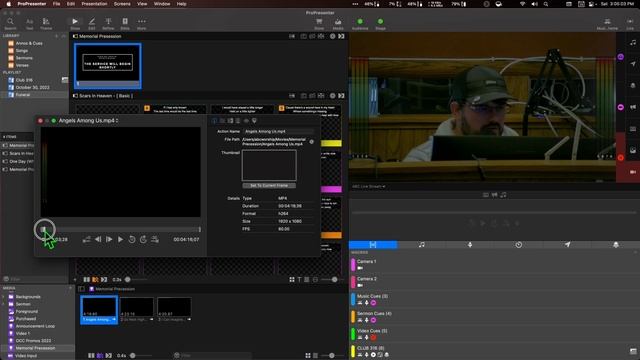Open the Theme tool in the toolbar
640x360 pixels.
(46, 24)
